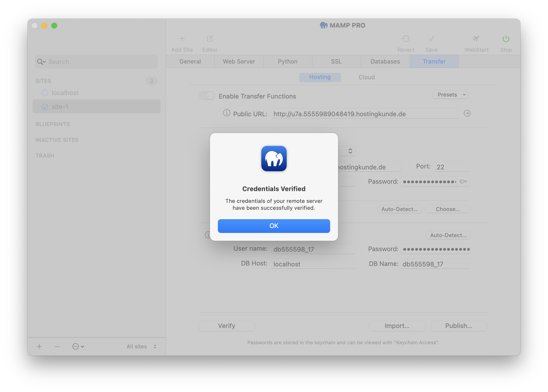
Task: Click the Hosting tab toggle
Action: [x=321, y=77]
